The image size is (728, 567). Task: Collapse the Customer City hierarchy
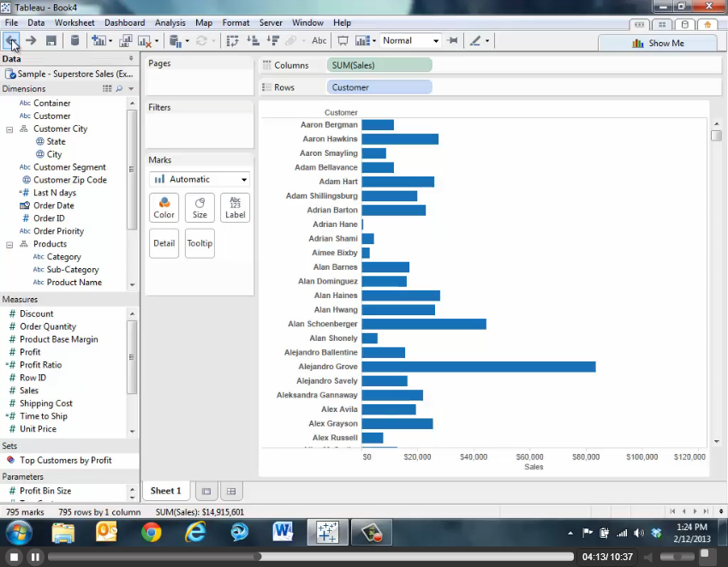click(x=9, y=129)
